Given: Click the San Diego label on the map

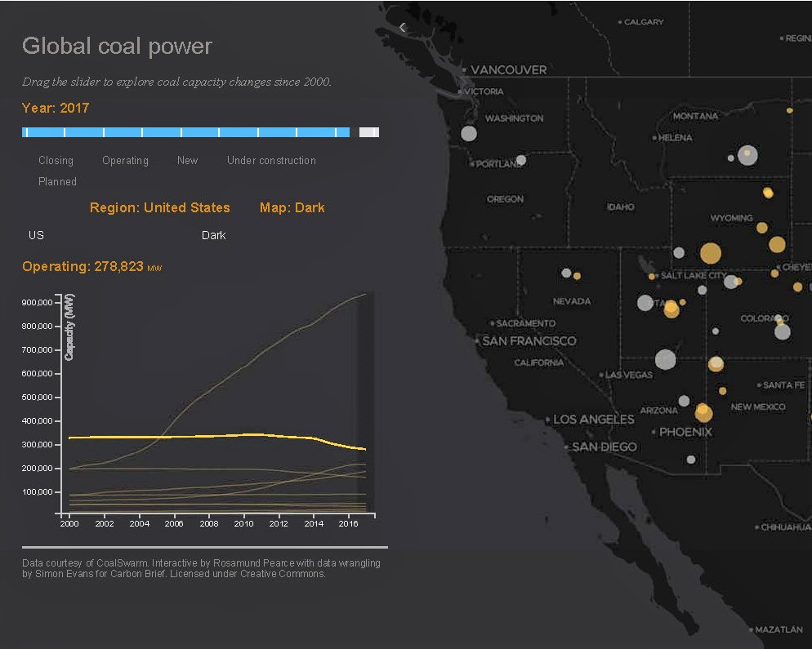Looking at the screenshot, I should [x=604, y=447].
